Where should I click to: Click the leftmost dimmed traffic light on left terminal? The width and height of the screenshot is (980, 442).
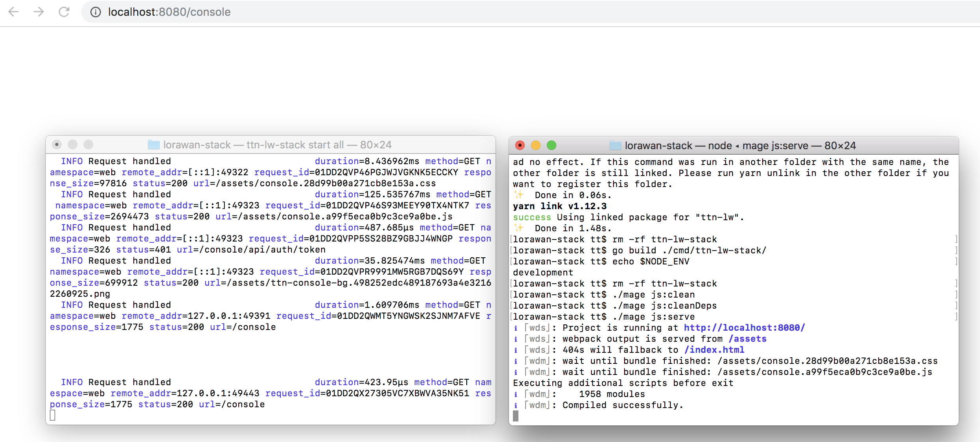(57, 144)
